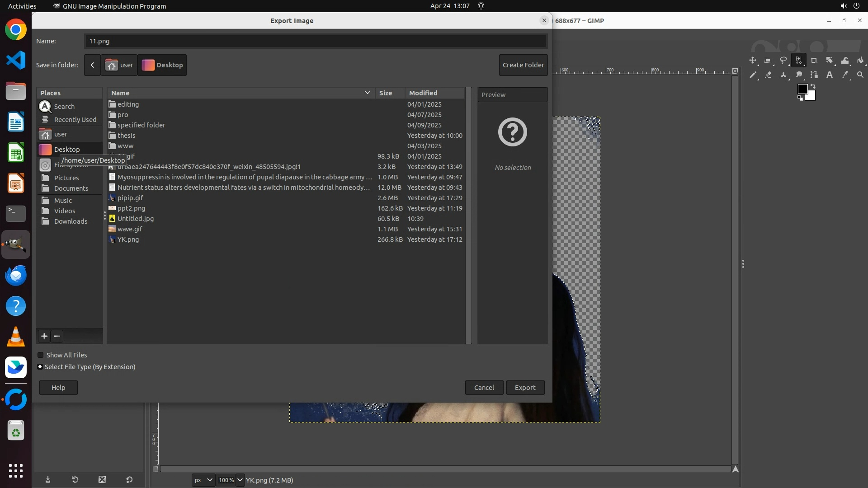868x488 pixels.
Task: Select the Rectangle Select tool
Action: pos(768,61)
